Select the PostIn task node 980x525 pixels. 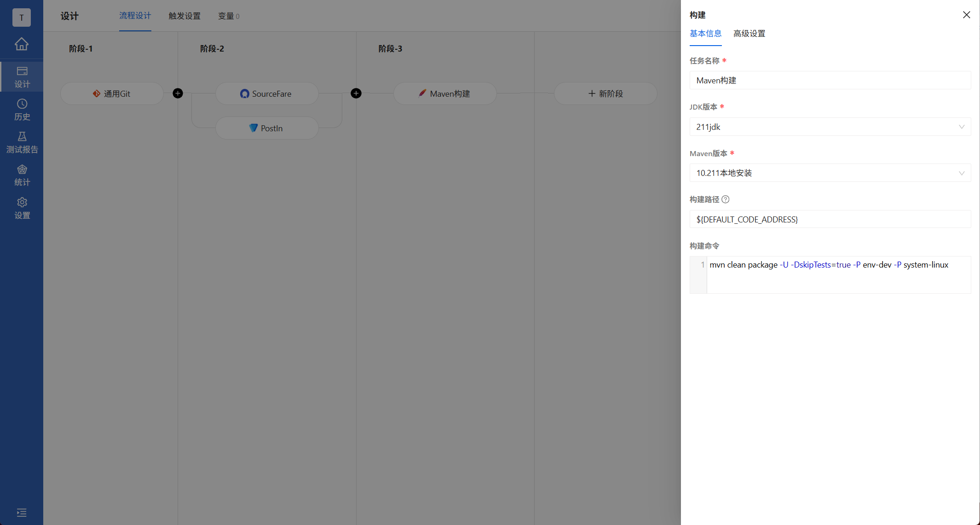click(x=266, y=128)
